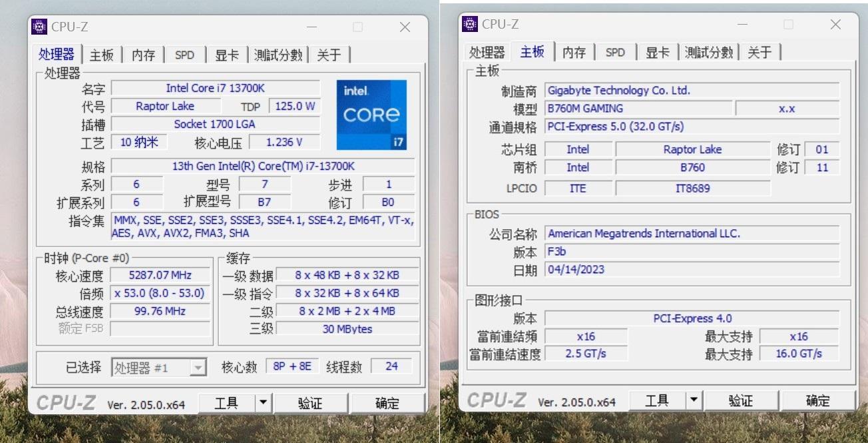Image resolution: width=868 pixels, height=443 pixels.
Task: Open 測試分數 tab in the right window
Action: 709,52
